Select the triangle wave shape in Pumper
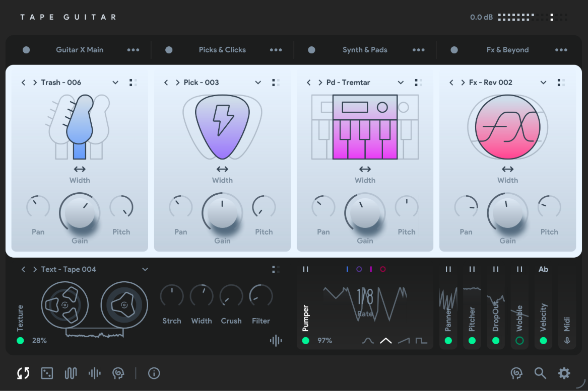The height and width of the screenshot is (391, 588). pos(385,341)
